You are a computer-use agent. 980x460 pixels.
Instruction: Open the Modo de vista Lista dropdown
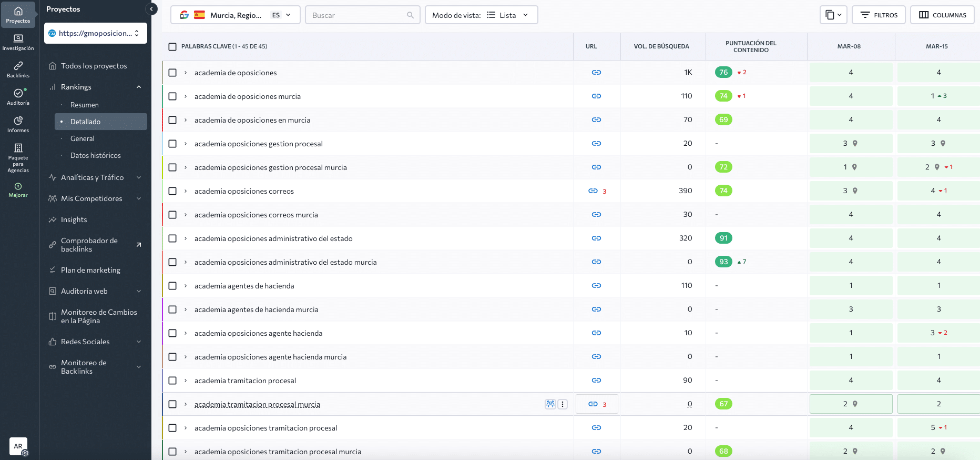tap(481, 15)
